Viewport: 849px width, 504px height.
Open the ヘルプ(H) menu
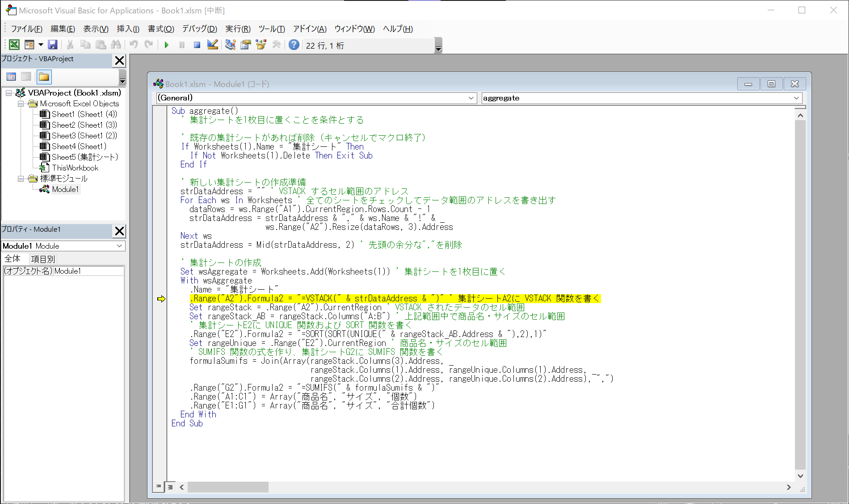[x=398, y=29]
